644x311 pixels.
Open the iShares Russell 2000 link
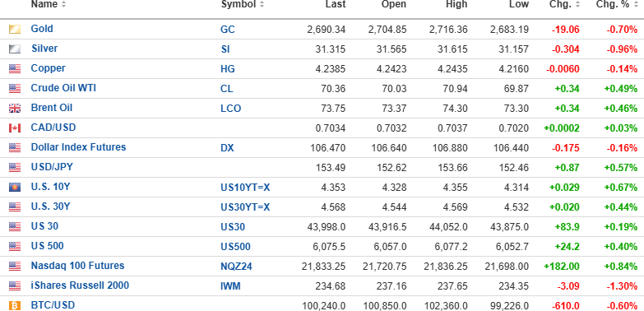(x=80, y=285)
